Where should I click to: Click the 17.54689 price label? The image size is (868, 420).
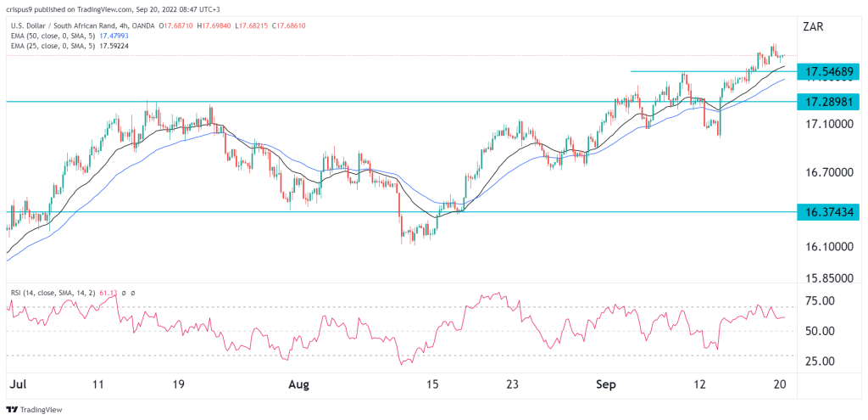coord(829,72)
